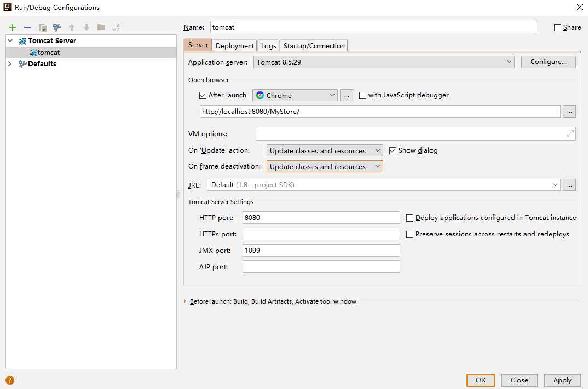Edit defaults via wrench icon in toolbar
588x389 pixels.
pos(57,27)
